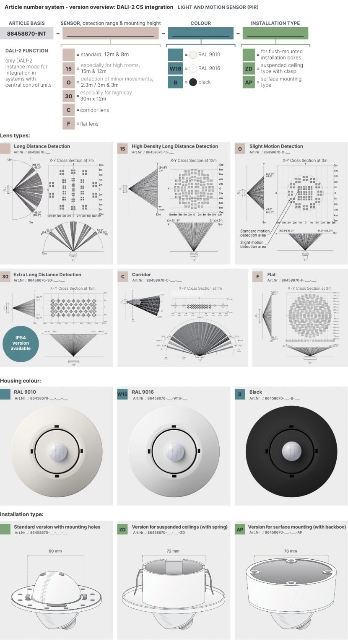Screen dimensions: 348x644
Task: Click the O minor movements sensor code
Action: (x=69, y=82)
